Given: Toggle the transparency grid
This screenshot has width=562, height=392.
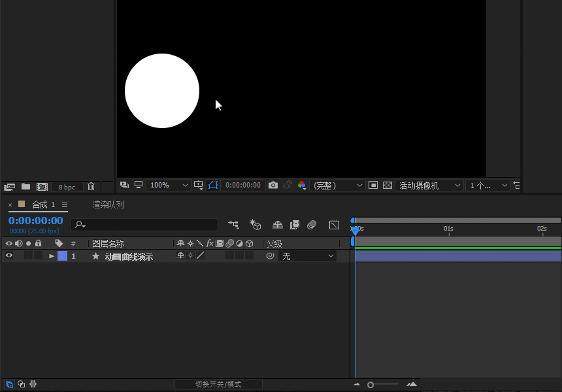Looking at the screenshot, I should tap(388, 185).
